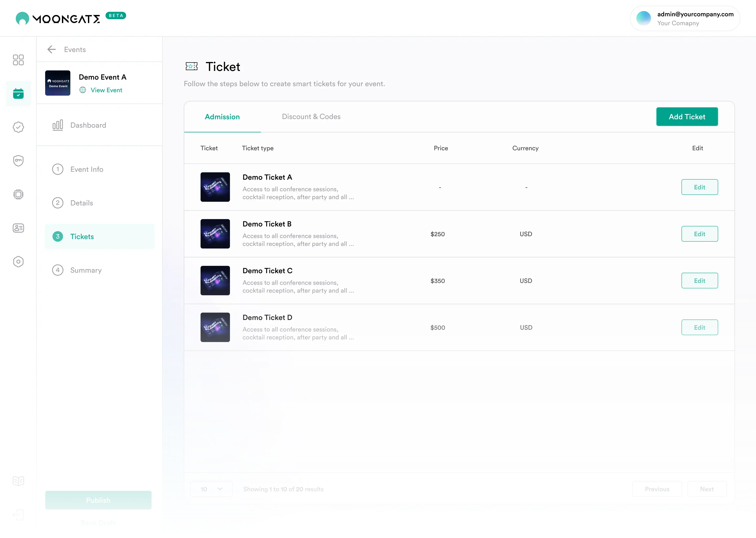
Task: Edit Demo Ticket B
Action: coord(699,234)
